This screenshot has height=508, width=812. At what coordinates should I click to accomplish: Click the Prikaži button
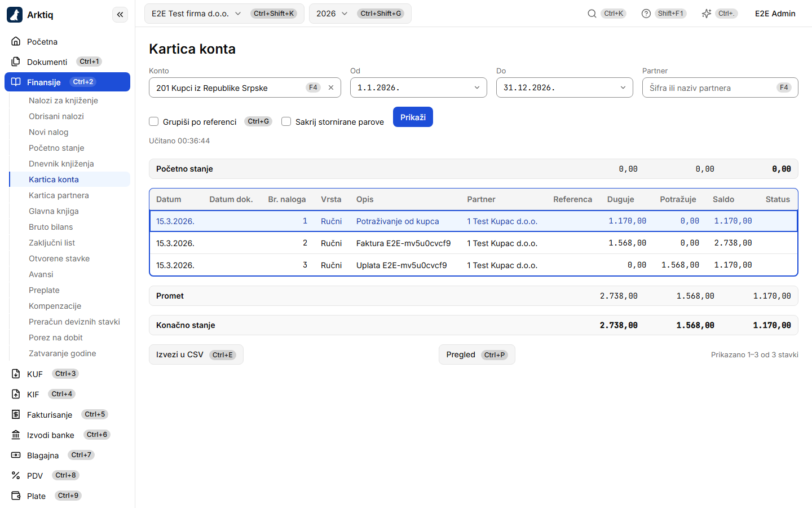(x=413, y=117)
